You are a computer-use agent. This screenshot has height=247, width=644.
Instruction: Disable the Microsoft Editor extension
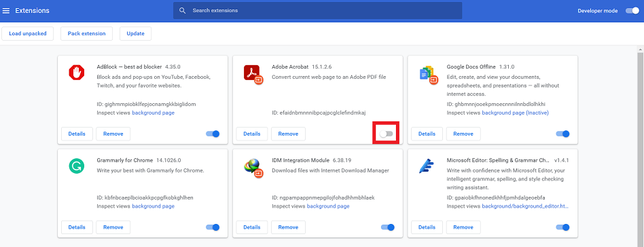[x=562, y=227]
